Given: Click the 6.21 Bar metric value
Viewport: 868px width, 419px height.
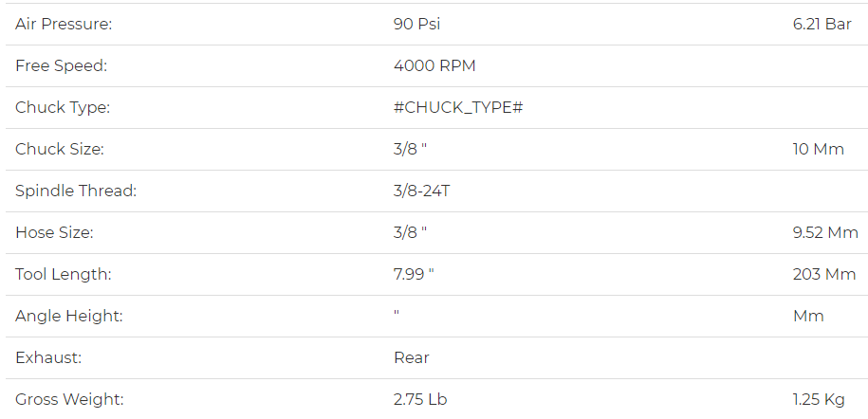Looking at the screenshot, I should [x=822, y=24].
